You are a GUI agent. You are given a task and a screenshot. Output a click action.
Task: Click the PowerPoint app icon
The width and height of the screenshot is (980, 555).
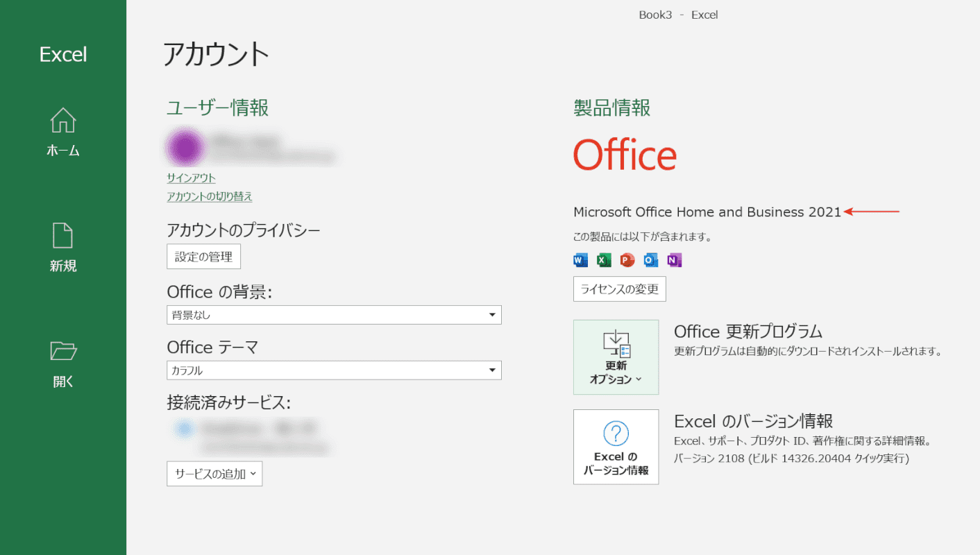[x=627, y=260]
